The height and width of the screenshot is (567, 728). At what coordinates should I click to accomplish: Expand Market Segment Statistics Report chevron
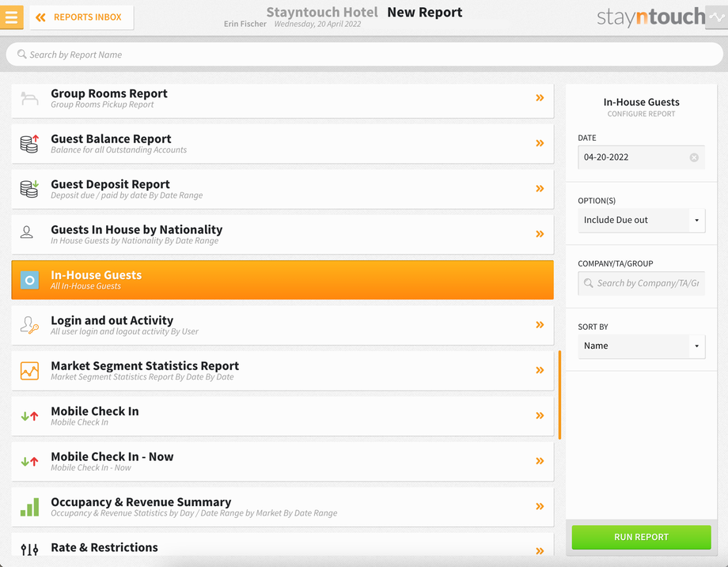click(x=540, y=370)
